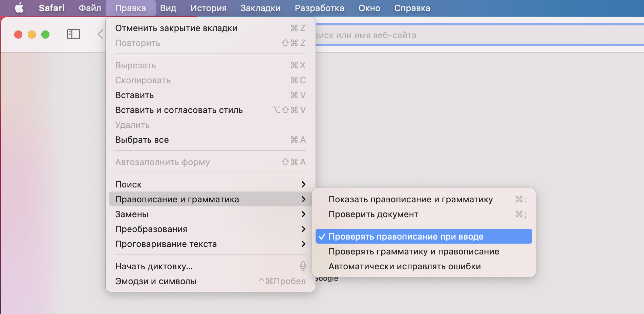Choose Выбрать все

pyautogui.click(x=211, y=140)
